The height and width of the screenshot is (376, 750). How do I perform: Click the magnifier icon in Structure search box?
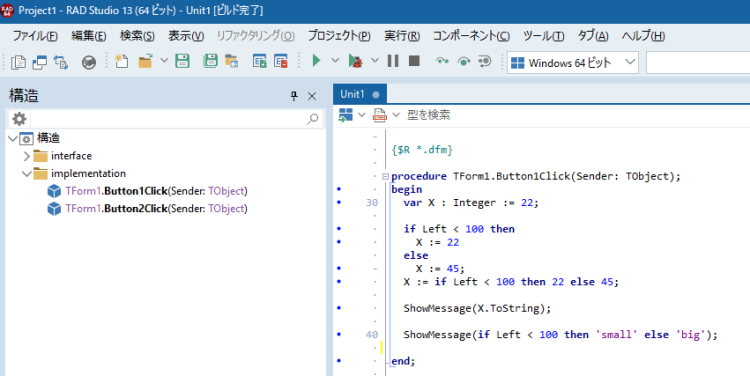point(312,119)
